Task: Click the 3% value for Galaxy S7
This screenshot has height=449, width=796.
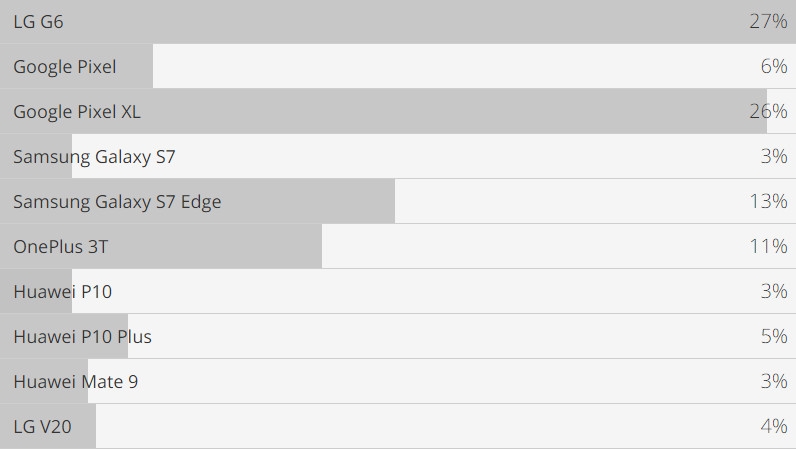Action: (x=774, y=157)
